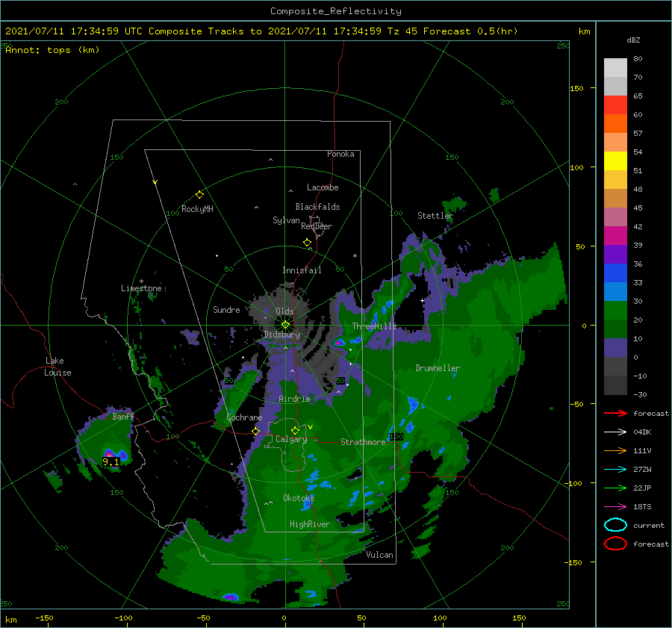Viewport: 672px width, 628px height.
Task: Click the UTC timestamp header text
Action: click(x=261, y=31)
